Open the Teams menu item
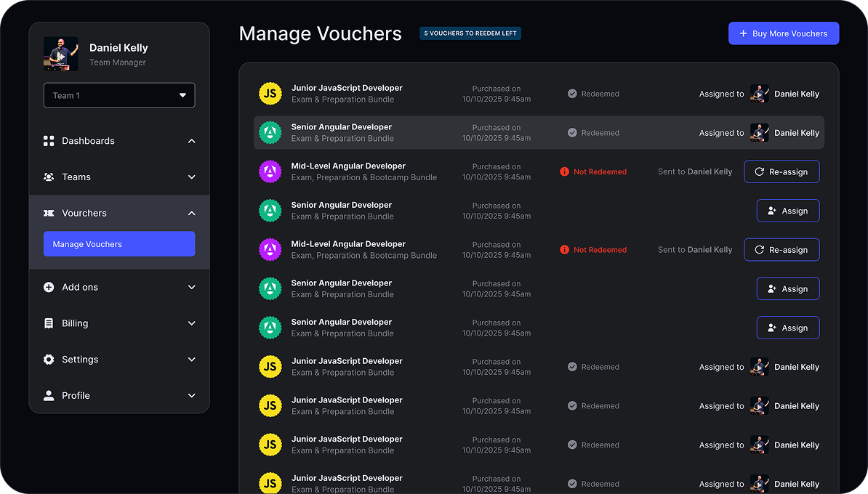Screen dimensions: 868x494 point(119,177)
